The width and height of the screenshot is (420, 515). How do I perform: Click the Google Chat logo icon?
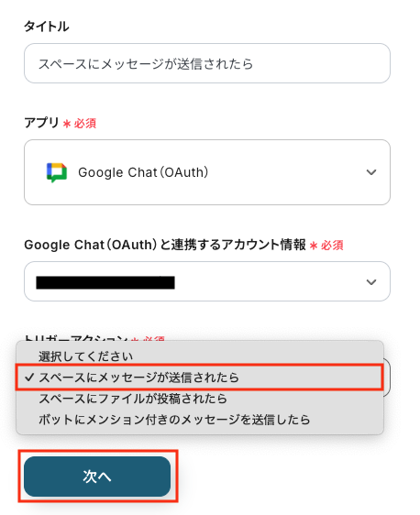(x=57, y=172)
